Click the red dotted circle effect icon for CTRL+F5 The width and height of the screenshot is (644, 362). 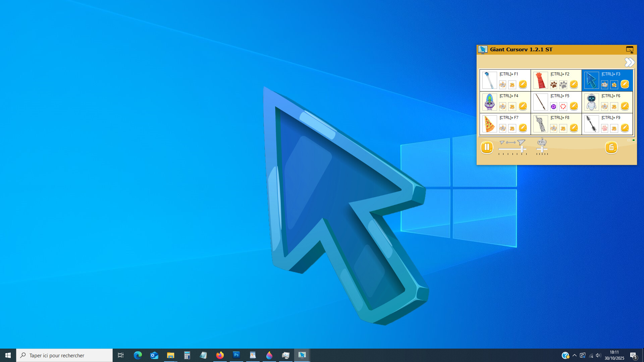[562, 107]
